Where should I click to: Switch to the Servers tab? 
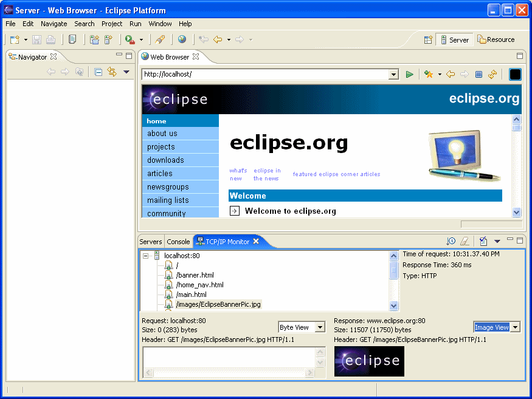(x=151, y=242)
